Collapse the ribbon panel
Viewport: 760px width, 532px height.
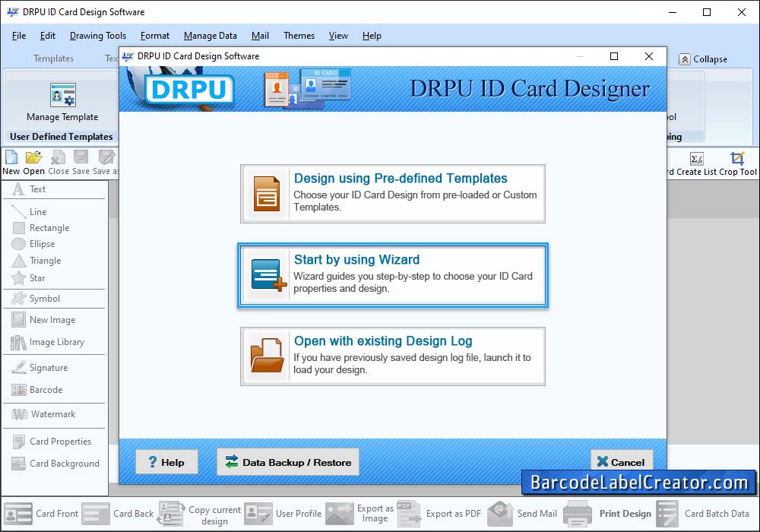coord(703,59)
